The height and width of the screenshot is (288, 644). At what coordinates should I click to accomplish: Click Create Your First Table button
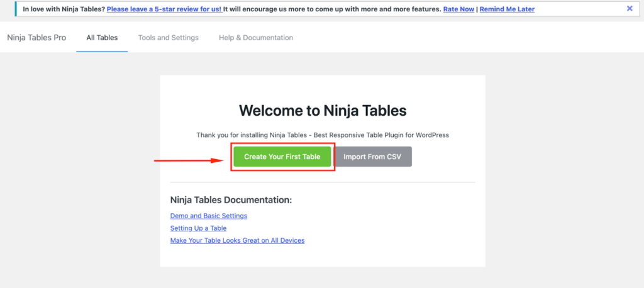click(282, 157)
